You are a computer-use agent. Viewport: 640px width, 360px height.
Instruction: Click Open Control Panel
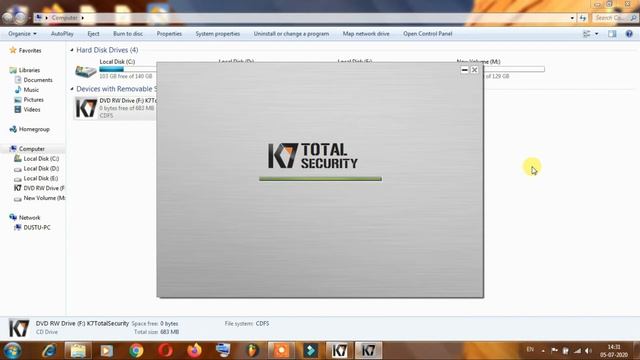point(427,34)
